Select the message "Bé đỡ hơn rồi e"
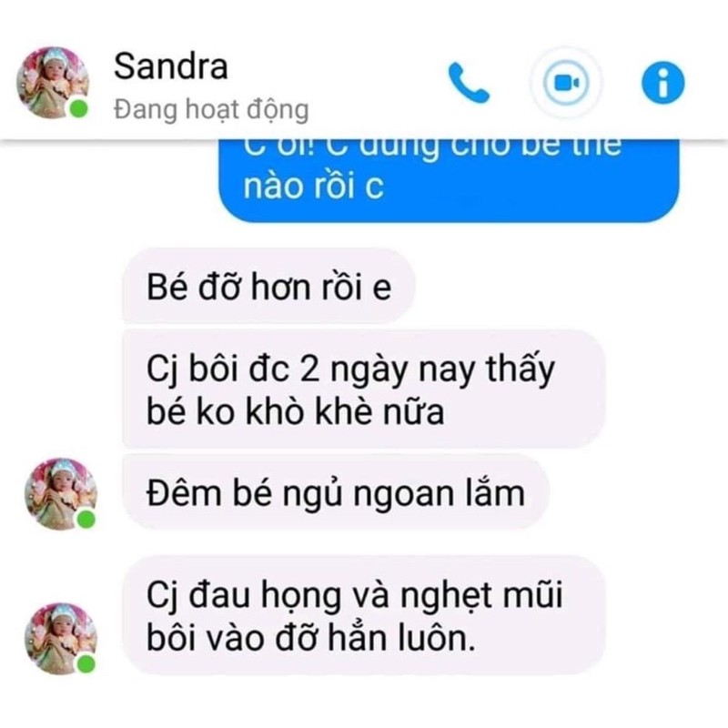The image size is (728, 728). [x=268, y=286]
